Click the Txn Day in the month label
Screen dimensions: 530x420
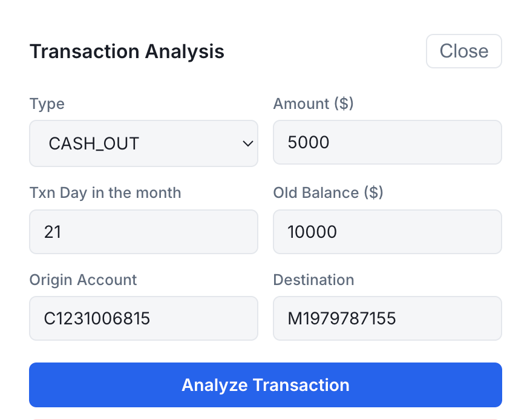[105, 193]
